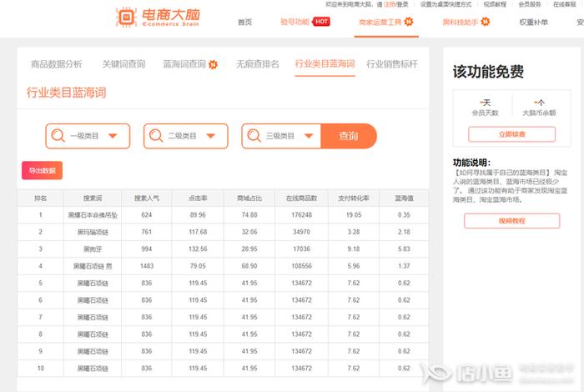Viewport: 584px width, 392px height.
Task: Click the 支付转化率 column header
Action: (x=354, y=198)
